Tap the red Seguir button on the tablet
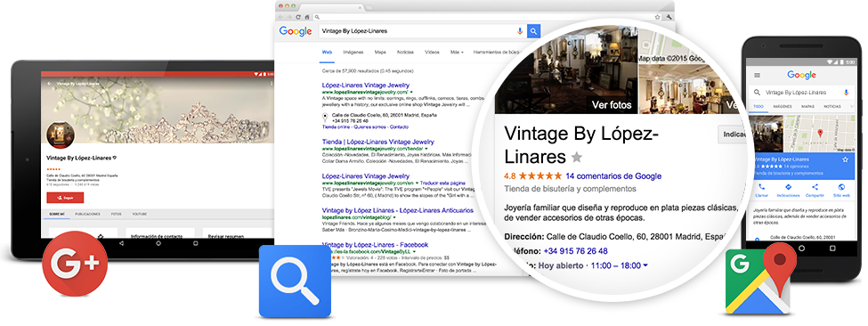 [x=65, y=198]
